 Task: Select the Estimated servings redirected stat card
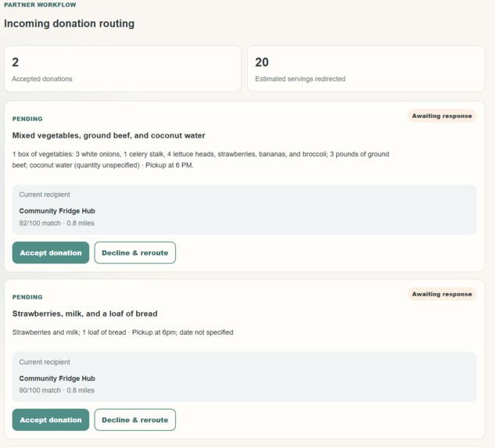click(366, 69)
